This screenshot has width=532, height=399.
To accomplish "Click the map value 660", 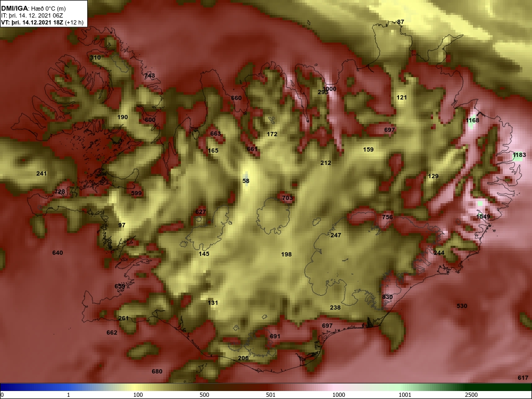I will [x=236, y=98].
